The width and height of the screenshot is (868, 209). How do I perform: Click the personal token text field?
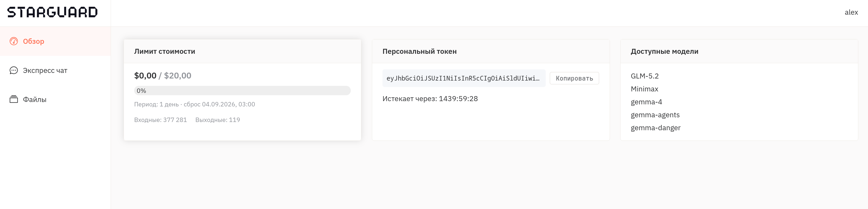coord(464,78)
